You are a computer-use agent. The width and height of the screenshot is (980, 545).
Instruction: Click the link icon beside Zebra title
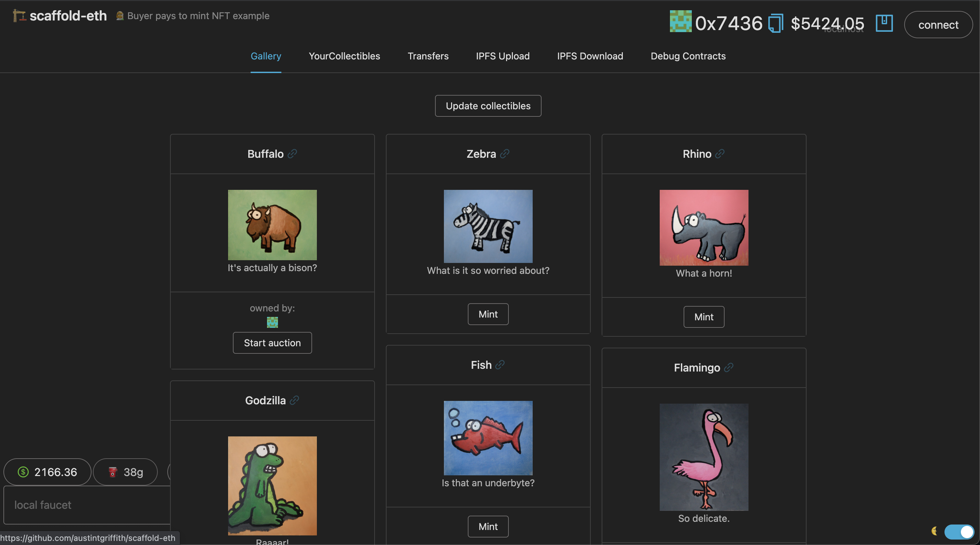(x=504, y=154)
